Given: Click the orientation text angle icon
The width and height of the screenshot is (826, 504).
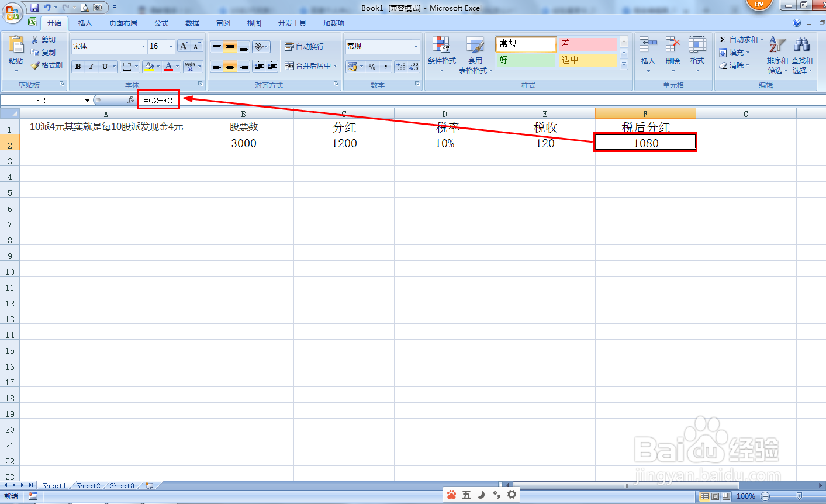Looking at the screenshot, I should (260, 47).
